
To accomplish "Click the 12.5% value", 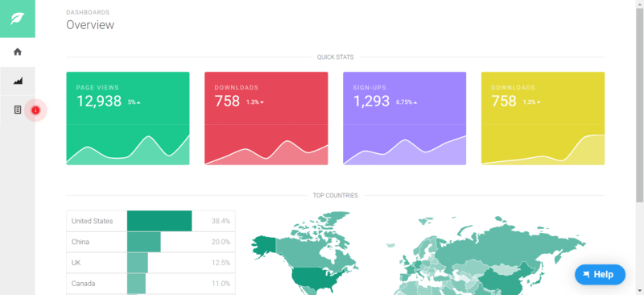I will pos(221,263).
